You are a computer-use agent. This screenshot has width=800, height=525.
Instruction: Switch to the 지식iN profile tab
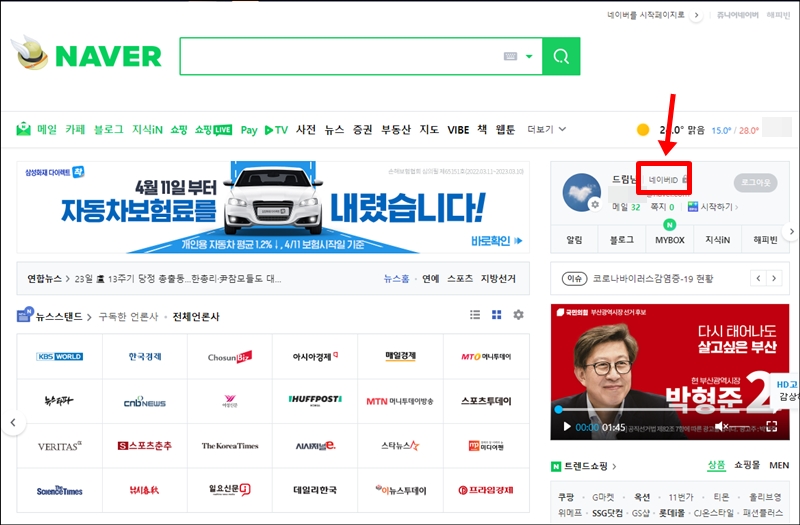tap(717, 240)
